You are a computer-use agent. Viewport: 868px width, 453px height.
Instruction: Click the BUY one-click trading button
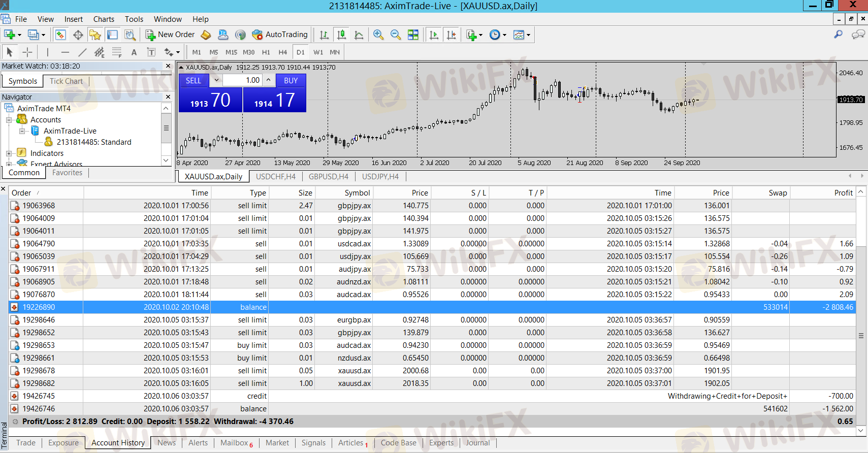(291, 80)
